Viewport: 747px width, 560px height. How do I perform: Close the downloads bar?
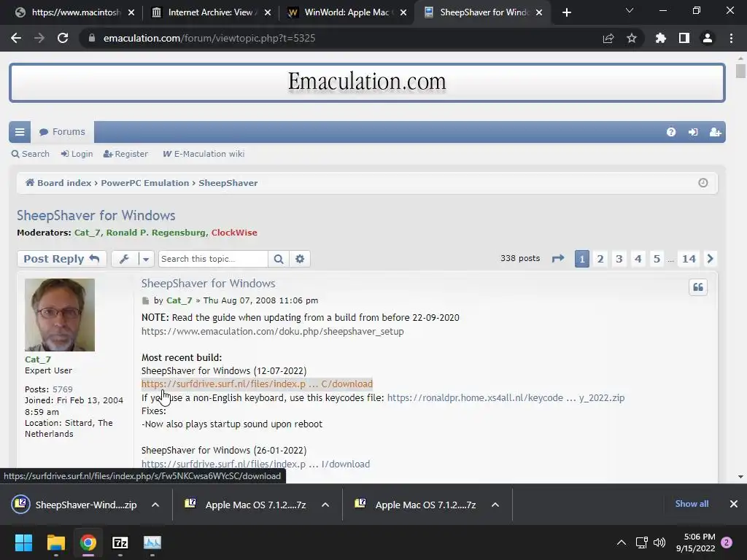pos(734,504)
